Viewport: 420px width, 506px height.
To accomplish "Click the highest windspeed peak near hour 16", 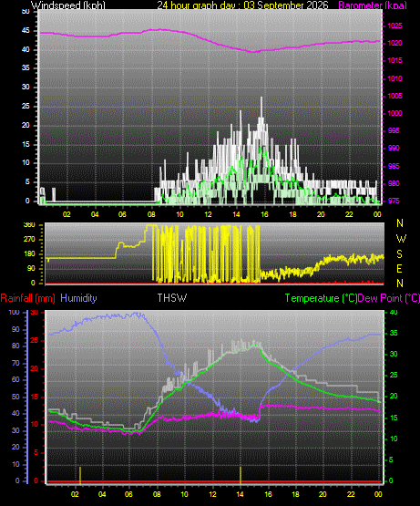I will (261, 98).
